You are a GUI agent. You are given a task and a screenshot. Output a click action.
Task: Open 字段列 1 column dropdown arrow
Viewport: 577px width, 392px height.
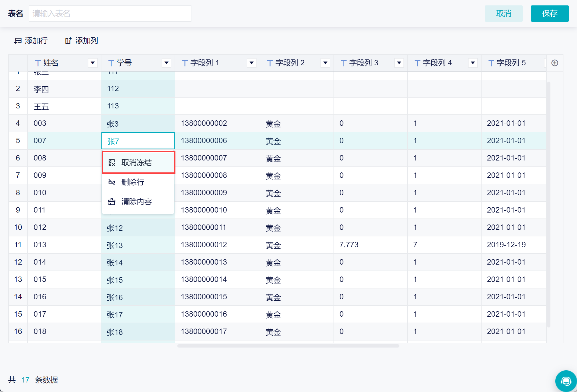pyautogui.click(x=252, y=63)
